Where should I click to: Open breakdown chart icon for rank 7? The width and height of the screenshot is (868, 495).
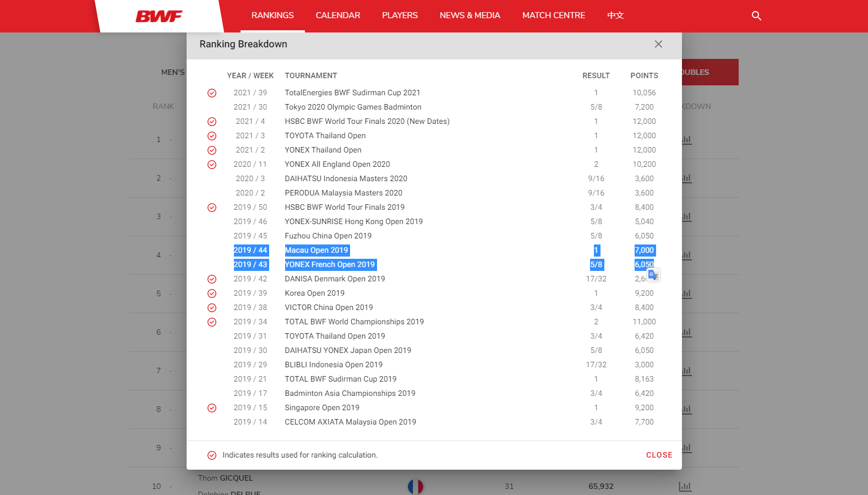[686, 371]
